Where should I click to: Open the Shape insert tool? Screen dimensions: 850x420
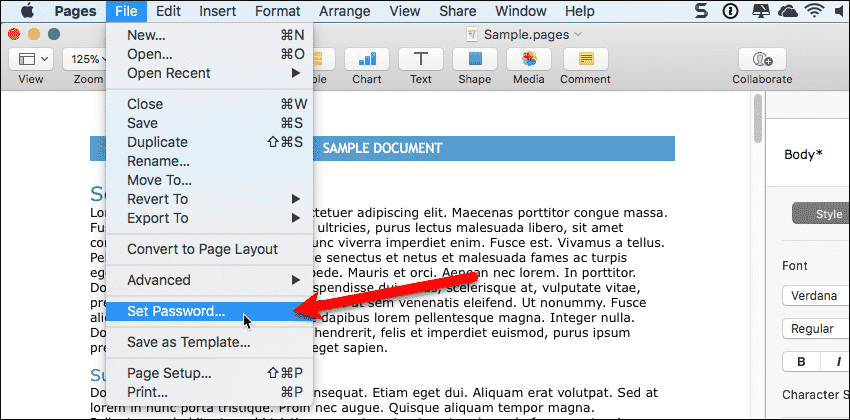(476, 59)
